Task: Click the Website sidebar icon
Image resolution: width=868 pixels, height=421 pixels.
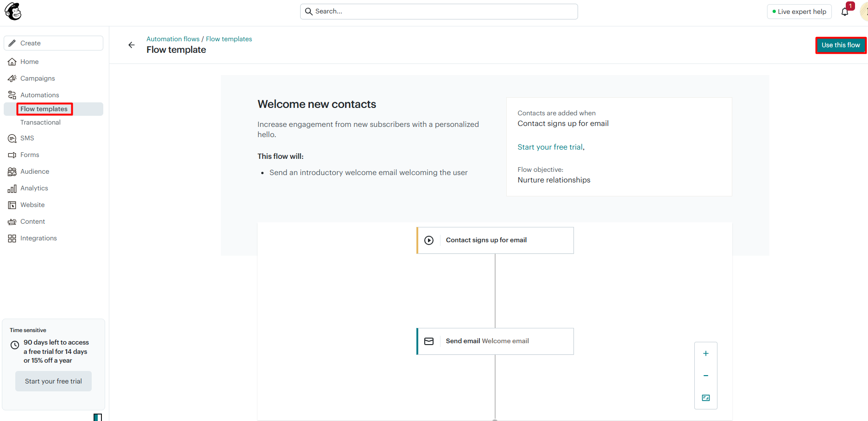Action: click(x=12, y=205)
